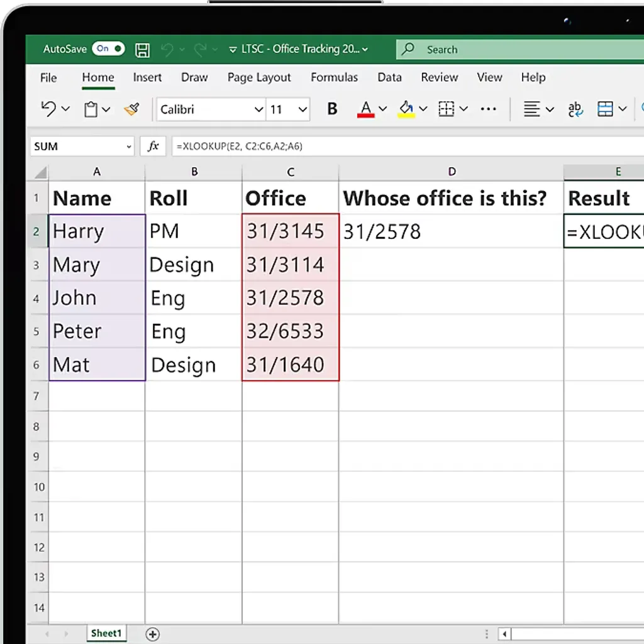Click the yellow Fill Color swatch
644x644 pixels.
pos(406,114)
